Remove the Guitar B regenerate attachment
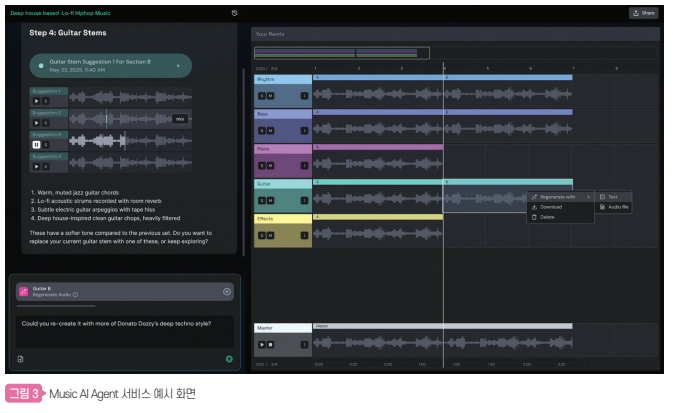The width and height of the screenshot is (673, 413). 227,291
